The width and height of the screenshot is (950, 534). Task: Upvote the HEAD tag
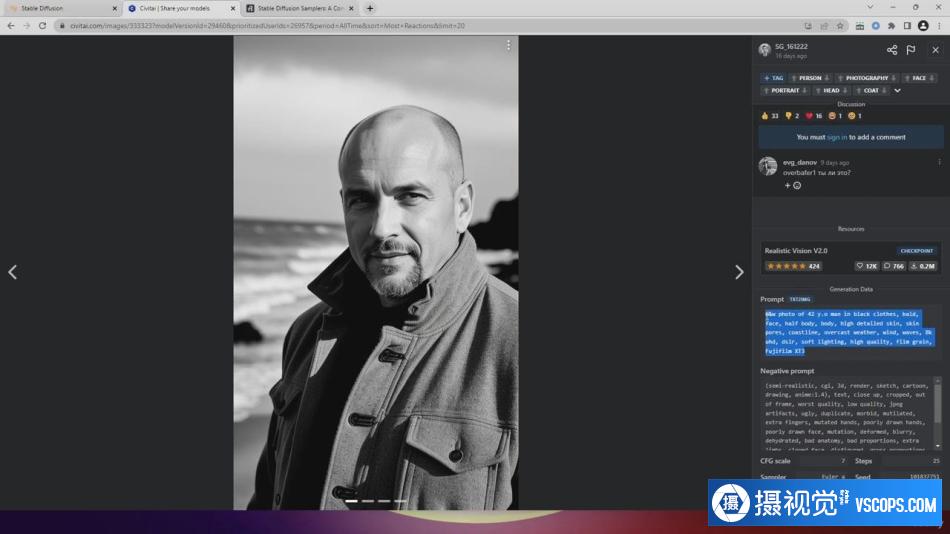(818, 90)
